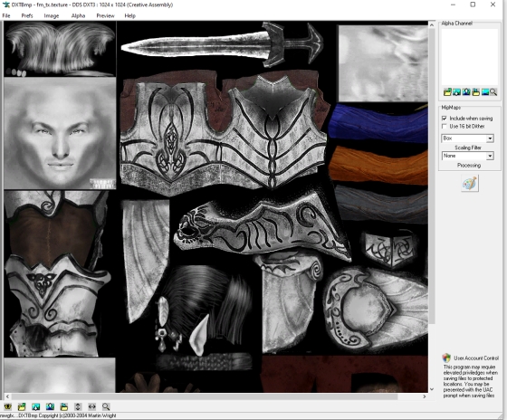This screenshot has height=420, width=507.
Task: Minimize the DXTBmp window
Action: click(453, 5)
